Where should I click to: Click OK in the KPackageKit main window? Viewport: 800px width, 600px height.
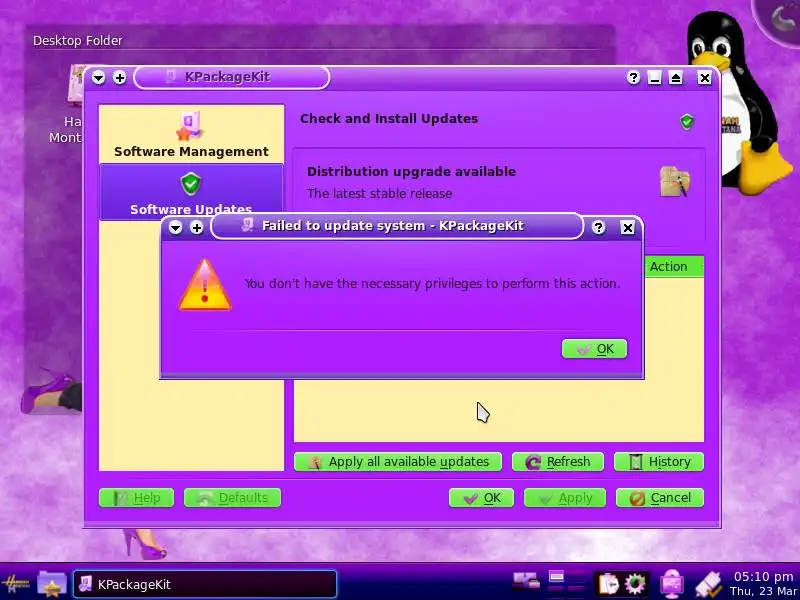pos(481,498)
